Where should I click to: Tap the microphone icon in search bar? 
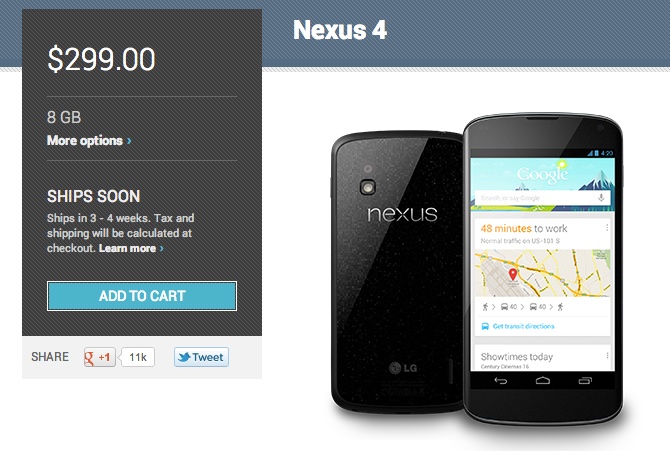pos(601,198)
